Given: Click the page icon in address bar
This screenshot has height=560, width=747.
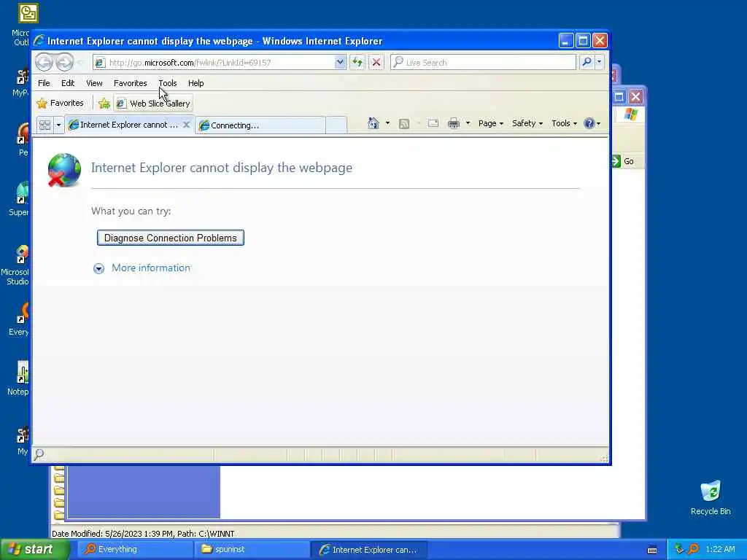Looking at the screenshot, I should pyautogui.click(x=99, y=63).
